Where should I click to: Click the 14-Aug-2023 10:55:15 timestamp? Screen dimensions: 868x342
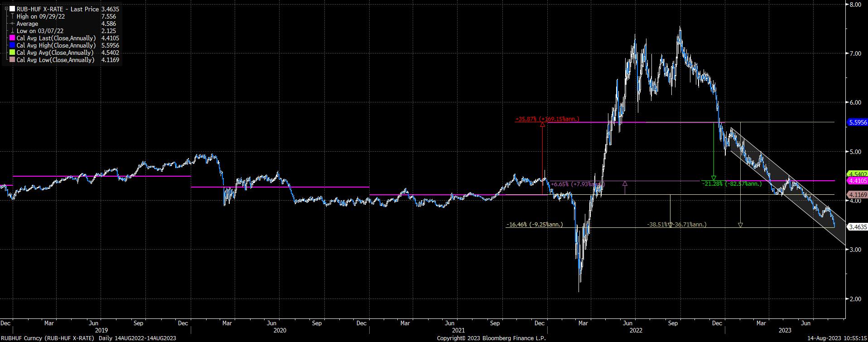tap(837, 338)
